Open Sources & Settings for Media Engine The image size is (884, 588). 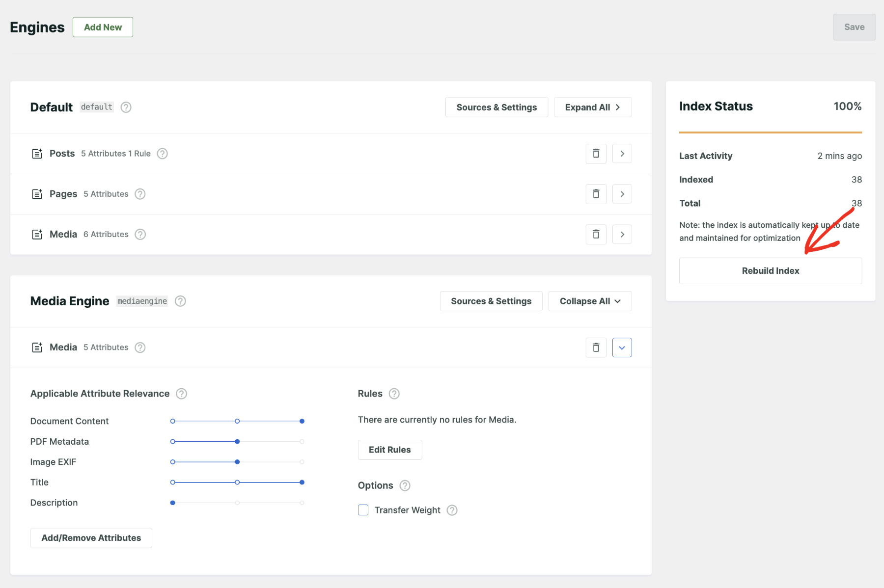click(491, 301)
